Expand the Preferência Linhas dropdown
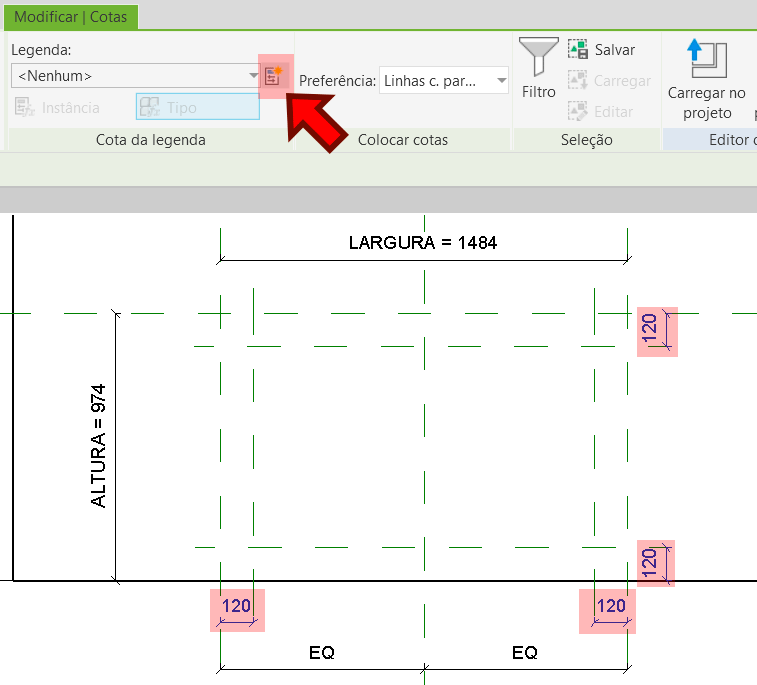Screen dimensions: 757x685 click(x=444, y=81)
